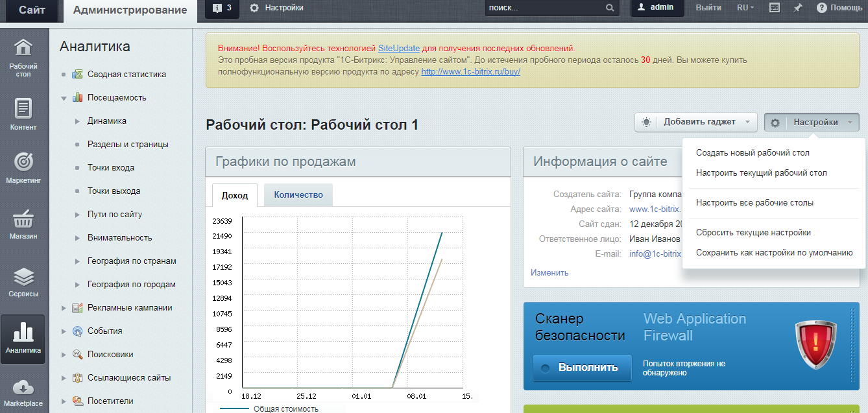Click the keyboard icon in top bar

[x=774, y=8]
